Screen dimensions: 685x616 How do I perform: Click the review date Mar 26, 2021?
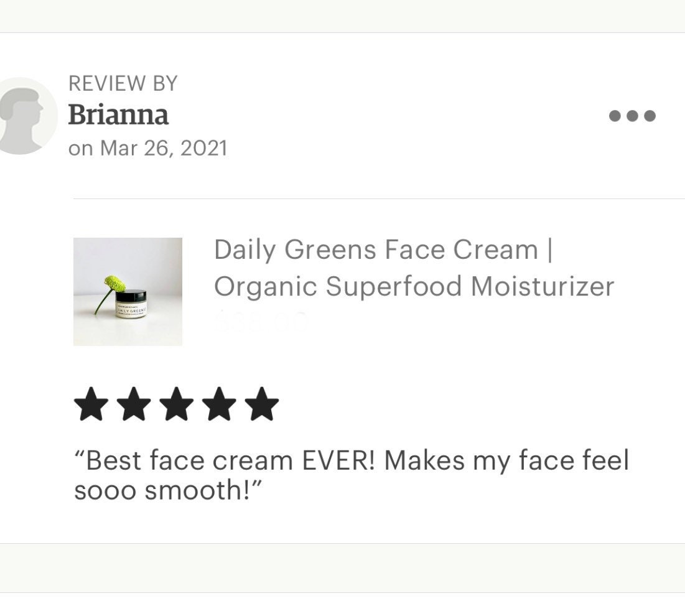pos(164,147)
